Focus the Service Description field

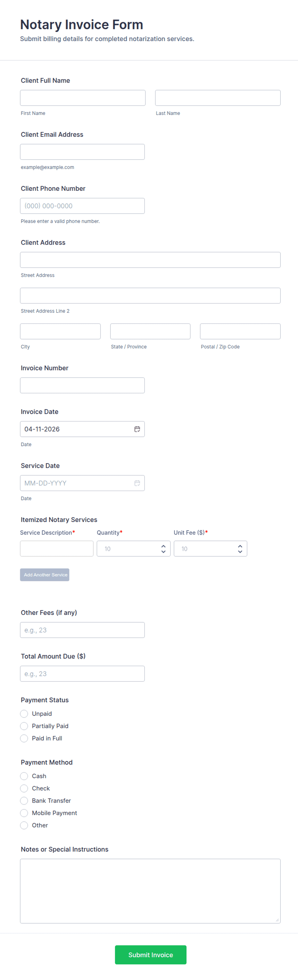pyautogui.click(x=57, y=549)
